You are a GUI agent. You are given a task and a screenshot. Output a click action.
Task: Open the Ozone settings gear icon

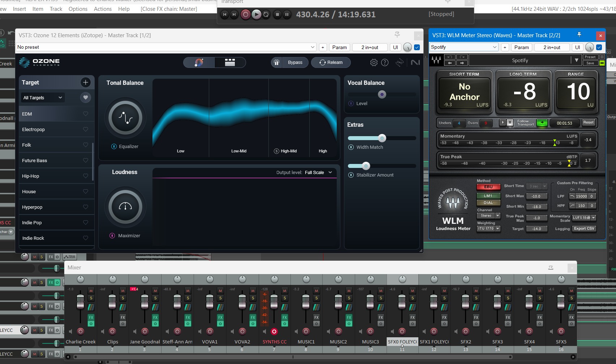[374, 62]
